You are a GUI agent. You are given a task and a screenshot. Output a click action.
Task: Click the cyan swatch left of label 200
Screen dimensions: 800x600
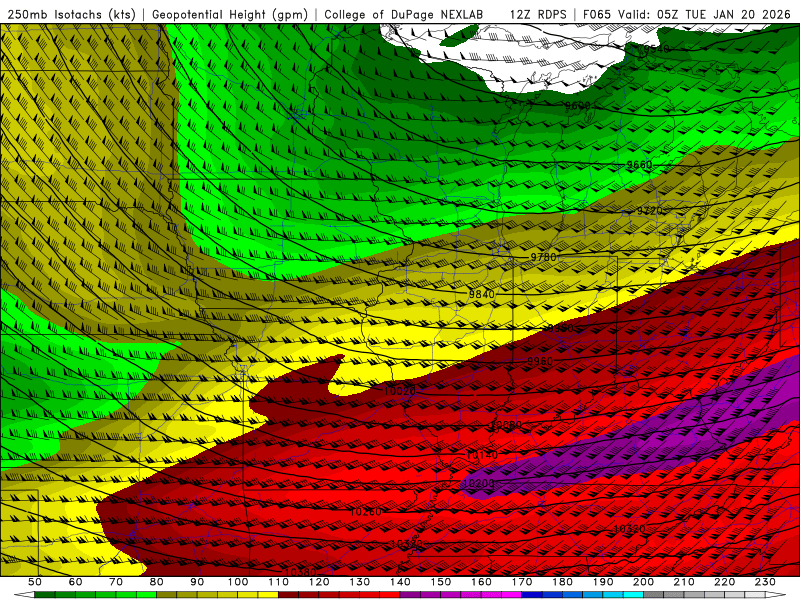click(x=634, y=595)
